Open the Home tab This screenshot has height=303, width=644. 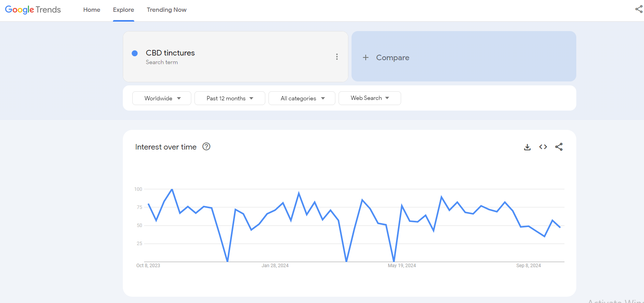(92, 10)
